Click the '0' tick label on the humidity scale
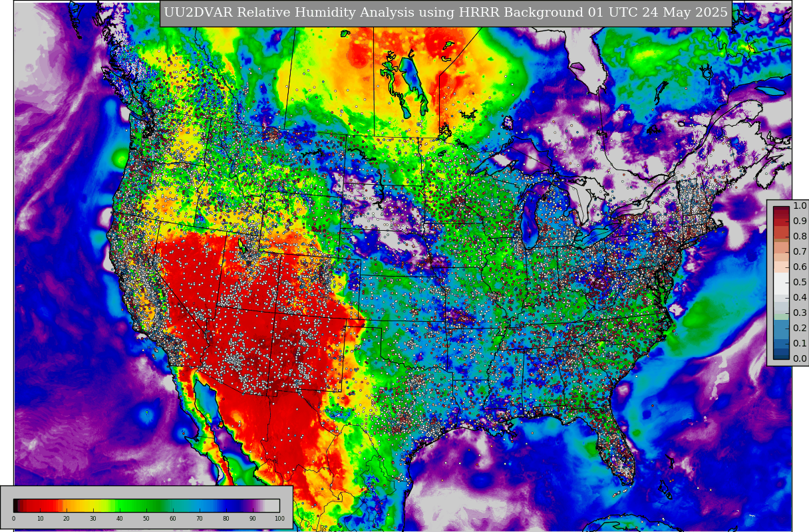The width and height of the screenshot is (809, 532). pyautogui.click(x=13, y=519)
